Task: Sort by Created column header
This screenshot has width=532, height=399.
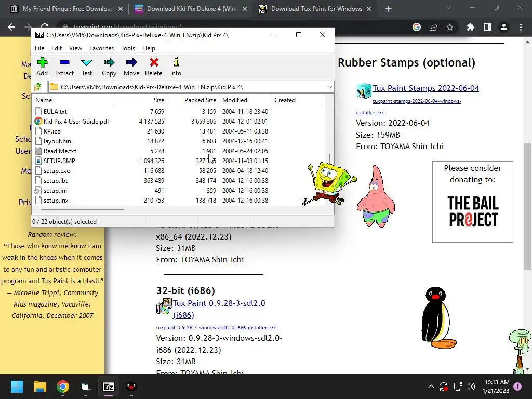Action: pyautogui.click(x=297, y=100)
